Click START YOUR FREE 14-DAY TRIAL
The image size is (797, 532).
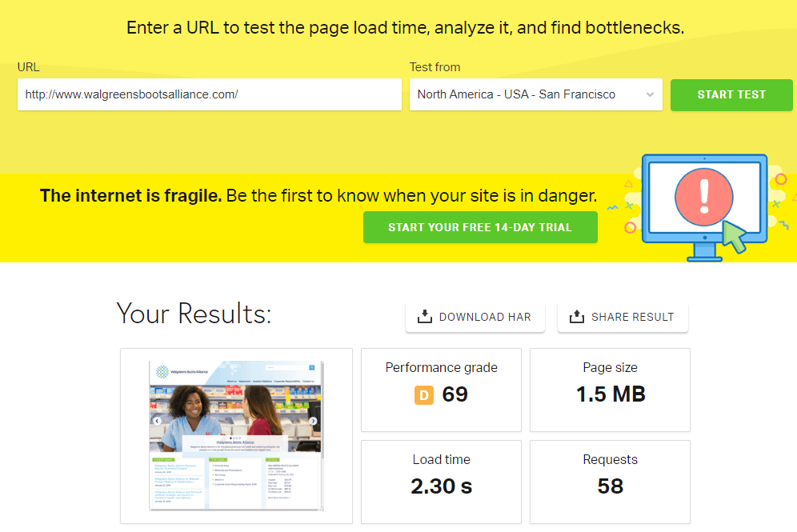point(480,227)
